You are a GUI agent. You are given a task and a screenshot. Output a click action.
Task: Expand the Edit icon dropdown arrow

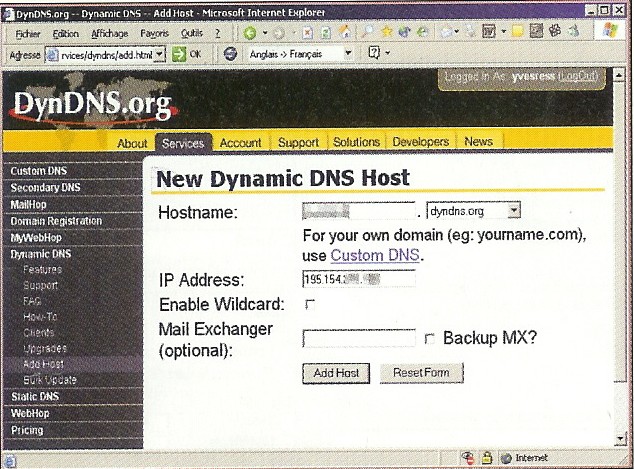pos(503,31)
